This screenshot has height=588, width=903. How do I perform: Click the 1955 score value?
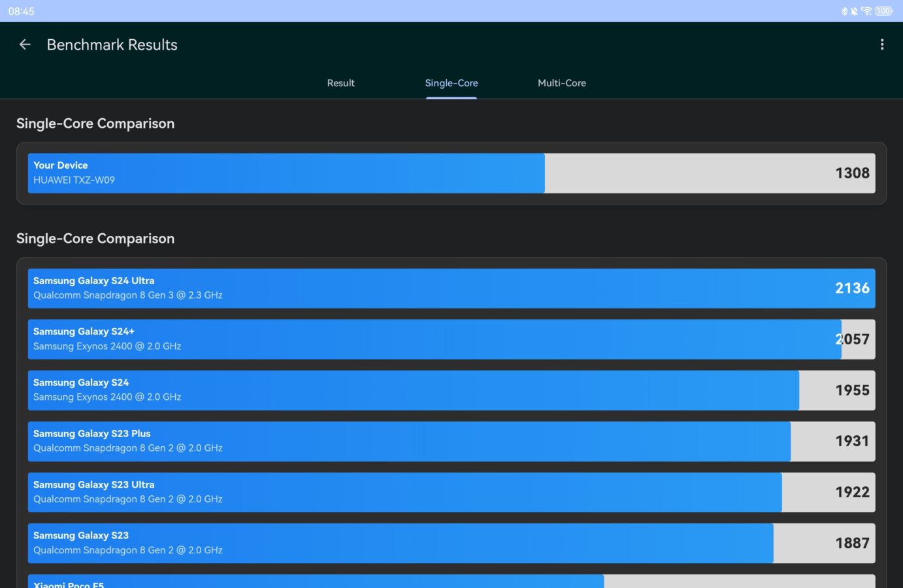coord(852,390)
